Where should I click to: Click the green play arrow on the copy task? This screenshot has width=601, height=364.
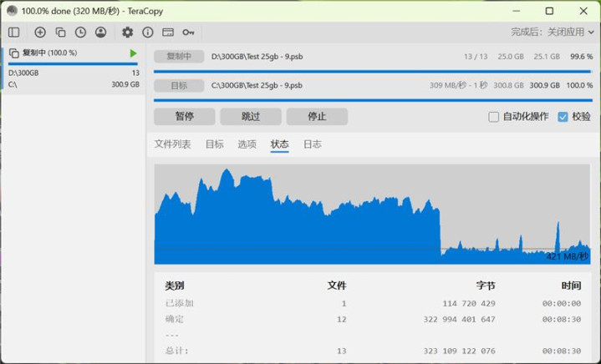point(133,53)
